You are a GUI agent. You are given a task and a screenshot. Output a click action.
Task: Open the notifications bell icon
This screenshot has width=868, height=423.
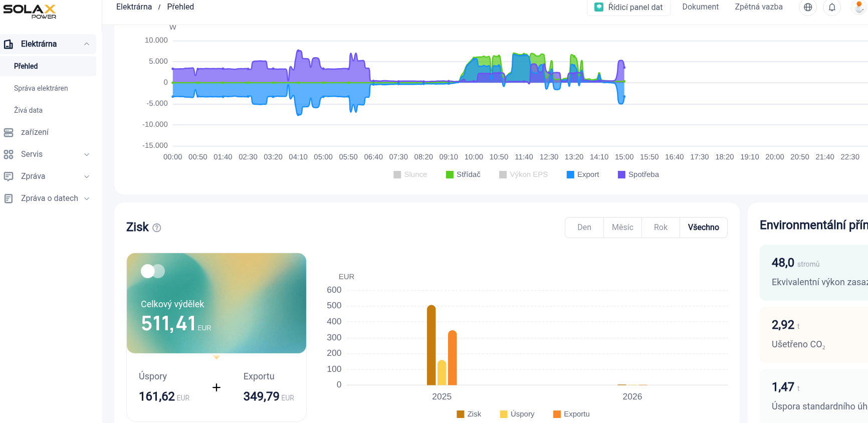pyautogui.click(x=832, y=7)
